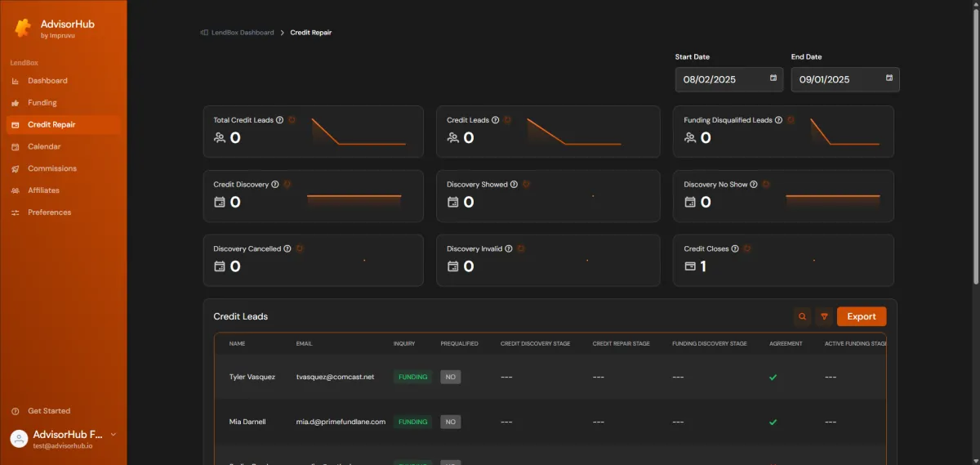The height and width of the screenshot is (465, 980).
Task: Click help icon beside Credit Leads card title
Action: click(496, 120)
